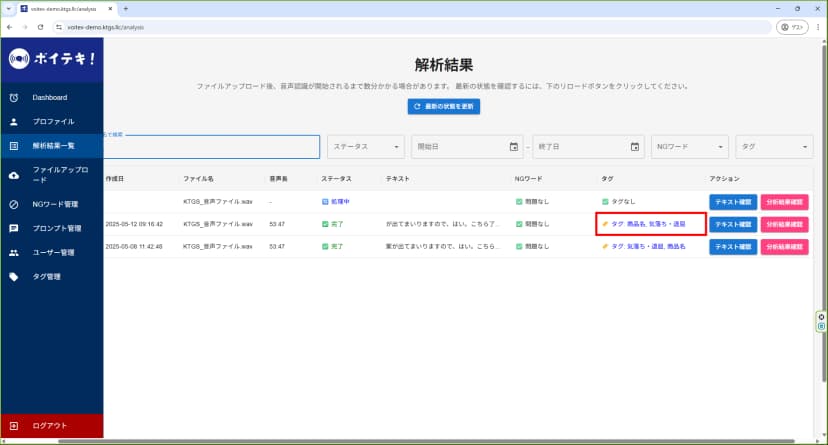828x445 pixels.
Task: Click the テキスト column header
Action: pyautogui.click(x=398, y=179)
